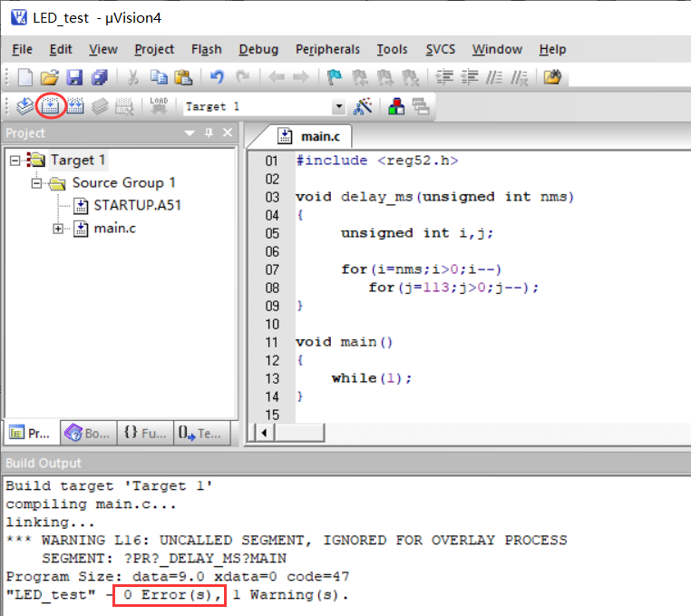
Task: Open Manage Components colored blocks icon
Action: [x=396, y=106]
